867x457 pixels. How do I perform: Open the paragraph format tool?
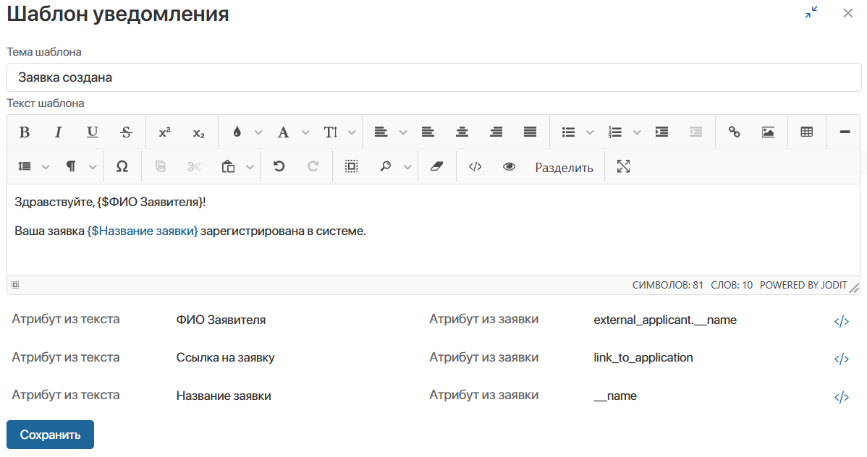71,167
